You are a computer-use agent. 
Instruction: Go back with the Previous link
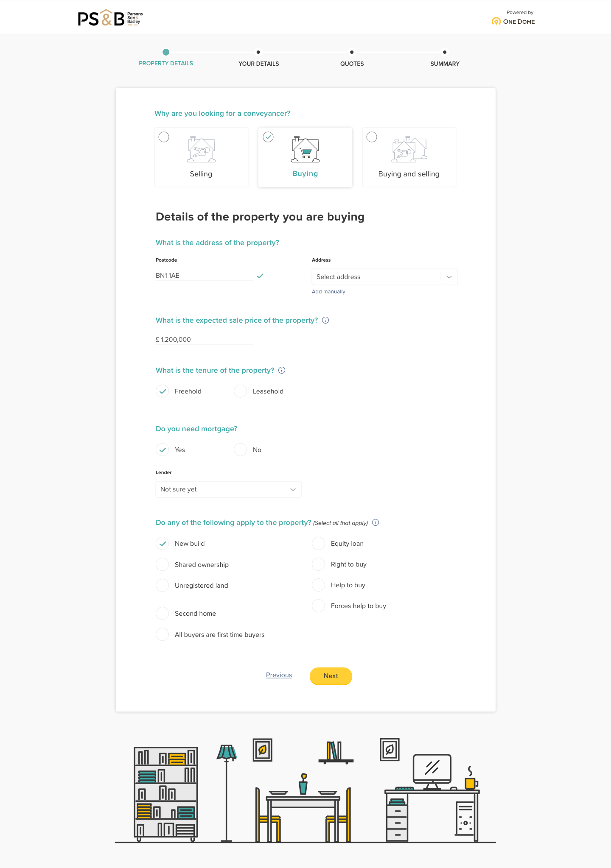click(x=279, y=675)
